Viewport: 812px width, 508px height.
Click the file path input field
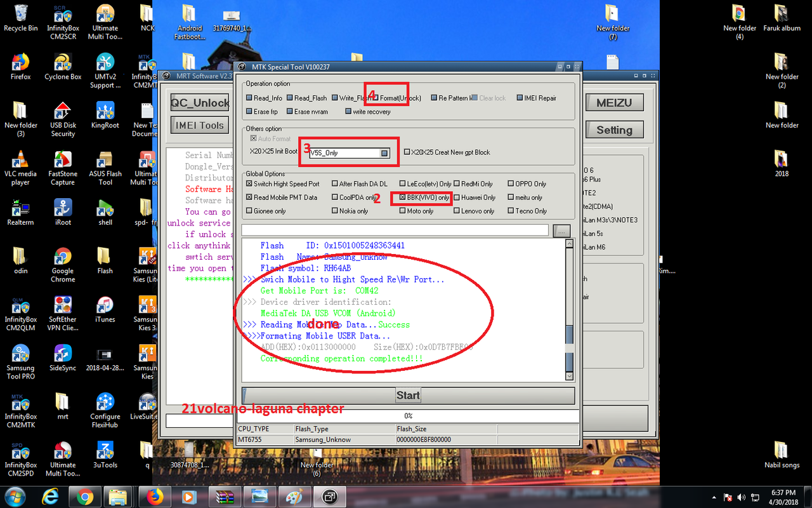point(395,230)
